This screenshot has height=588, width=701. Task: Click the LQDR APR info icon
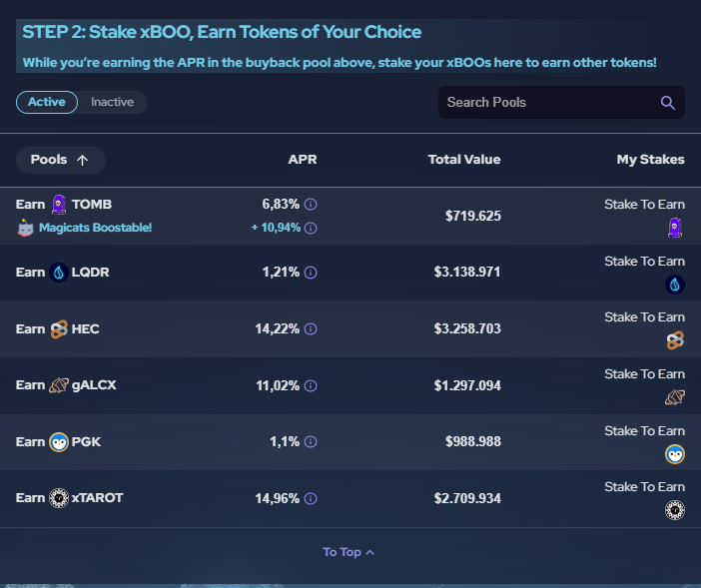(x=311, y=273)
